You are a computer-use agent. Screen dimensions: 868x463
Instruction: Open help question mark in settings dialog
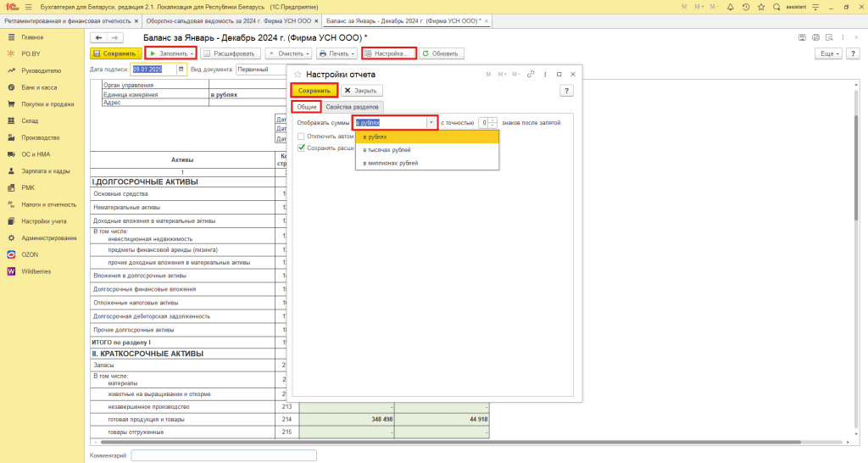pyautogui.click(x=566, y=91)
